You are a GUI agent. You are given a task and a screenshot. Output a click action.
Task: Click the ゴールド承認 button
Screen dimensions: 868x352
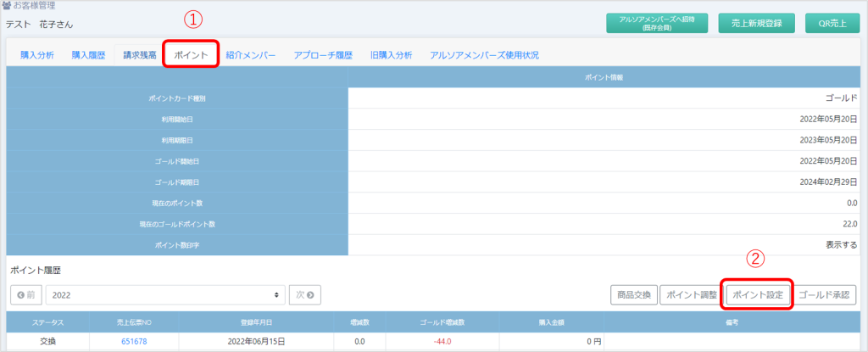826,295
